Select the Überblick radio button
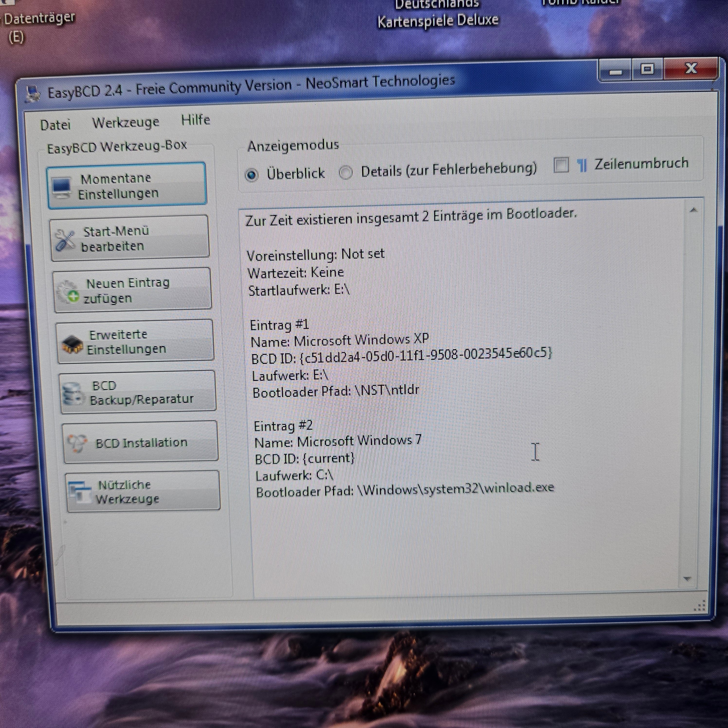 [252, 175]
